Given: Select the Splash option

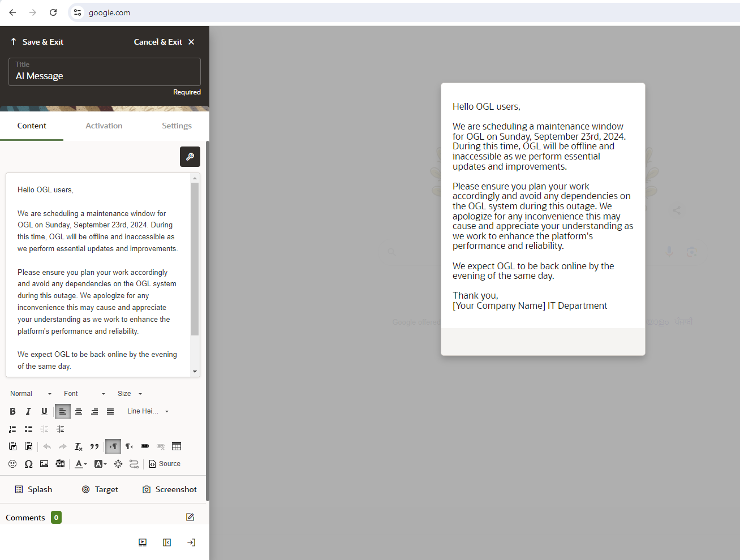Looking at the screenshot, I should point(33,489).
